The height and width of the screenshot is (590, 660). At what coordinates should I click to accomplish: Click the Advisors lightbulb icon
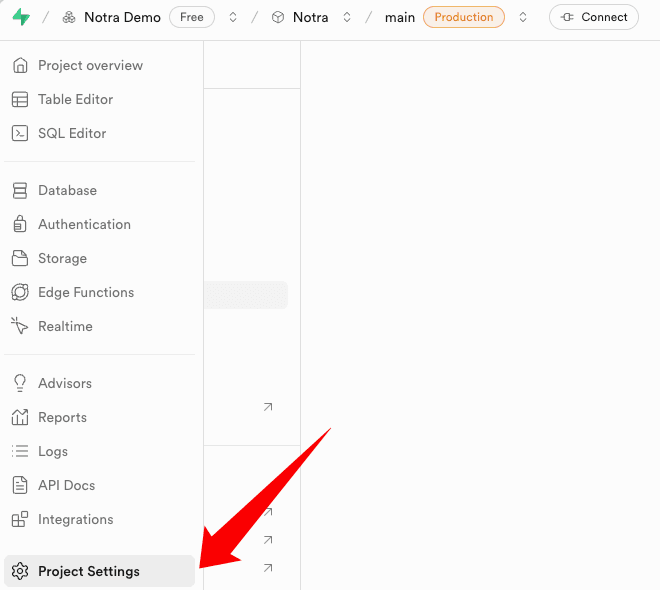(x=20, y=384)
